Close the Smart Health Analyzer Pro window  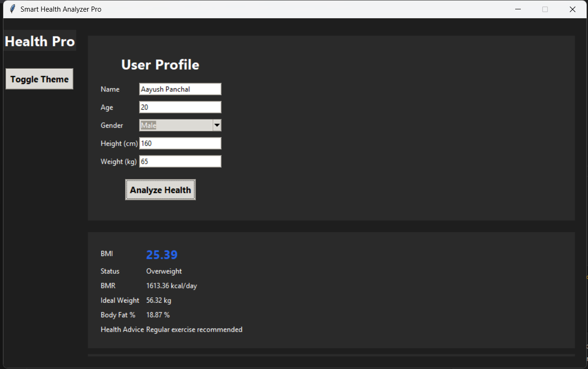point(572,9)
